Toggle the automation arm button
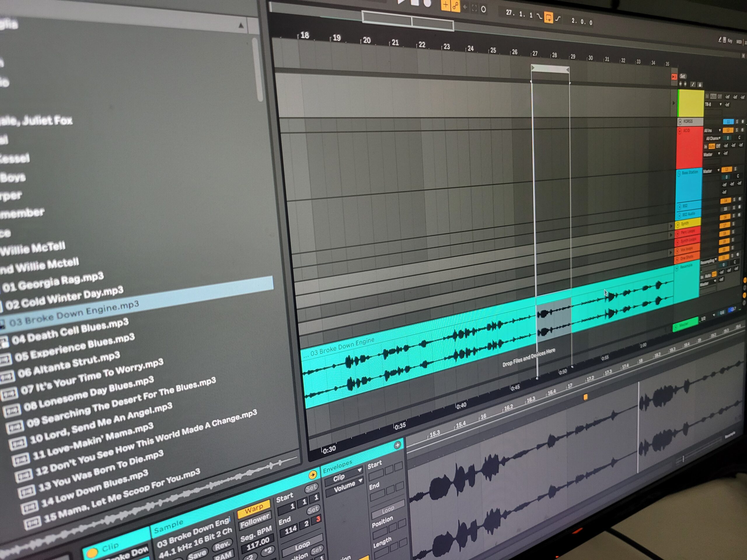Viewport: 747px width, 560px height. 455,6
